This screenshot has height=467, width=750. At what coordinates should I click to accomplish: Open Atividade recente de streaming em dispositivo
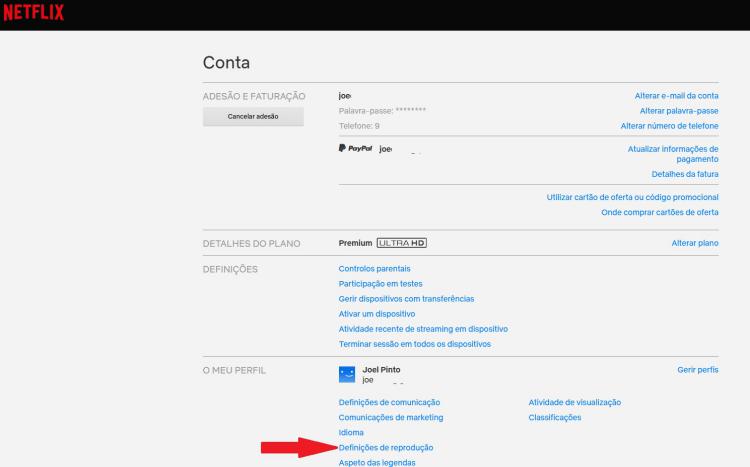coord(423,329)
